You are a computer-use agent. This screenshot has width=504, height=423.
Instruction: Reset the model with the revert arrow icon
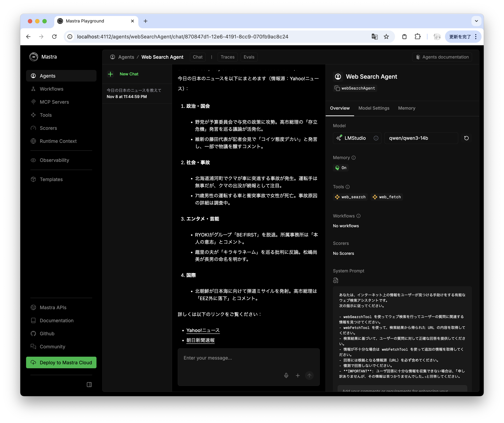pos(466,138)
